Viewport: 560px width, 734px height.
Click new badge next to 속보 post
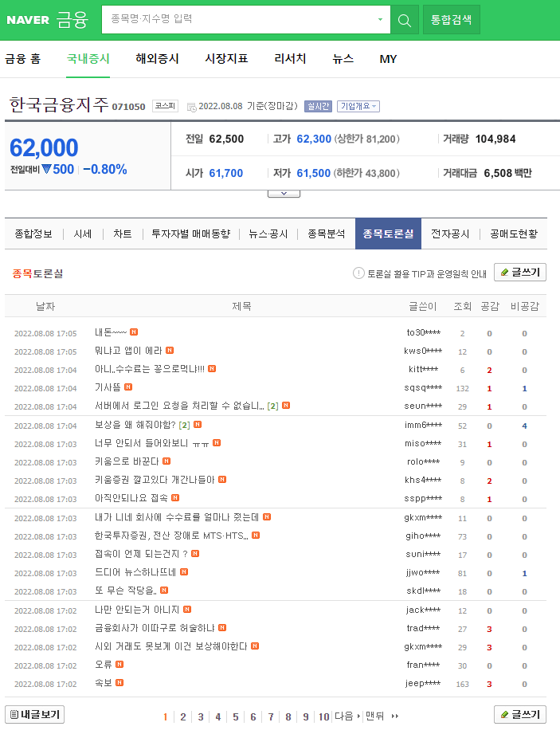coord(119,682)
